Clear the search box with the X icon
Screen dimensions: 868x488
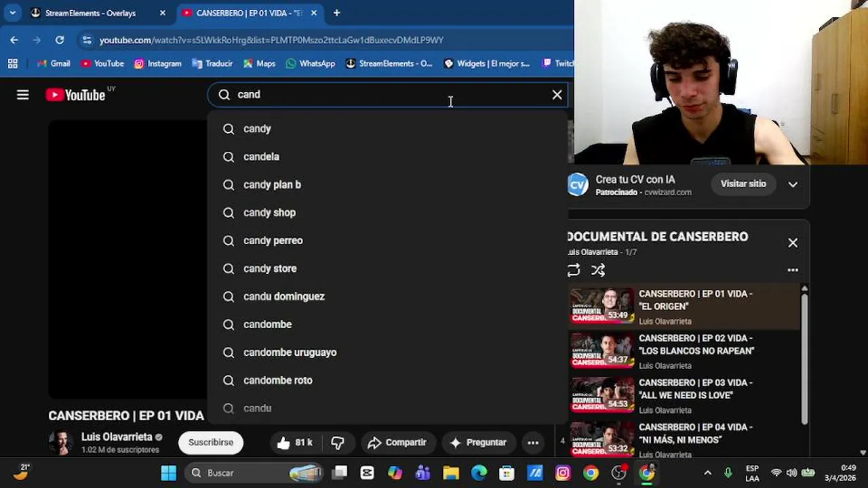[x=557, y=95]
